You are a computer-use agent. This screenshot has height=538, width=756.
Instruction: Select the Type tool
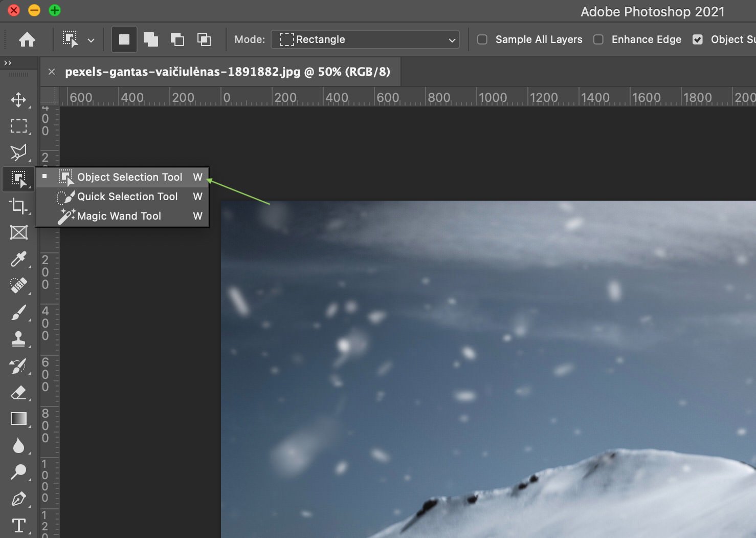(19, 525)
